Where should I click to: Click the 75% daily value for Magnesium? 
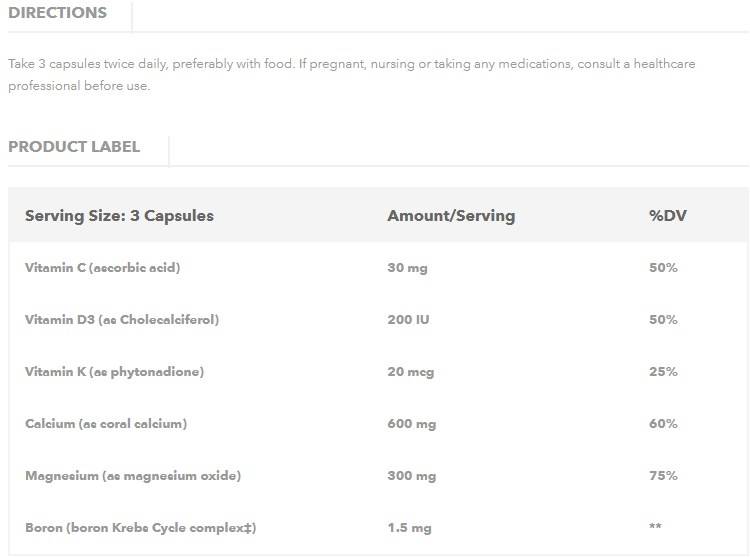[x=663, y=475]
